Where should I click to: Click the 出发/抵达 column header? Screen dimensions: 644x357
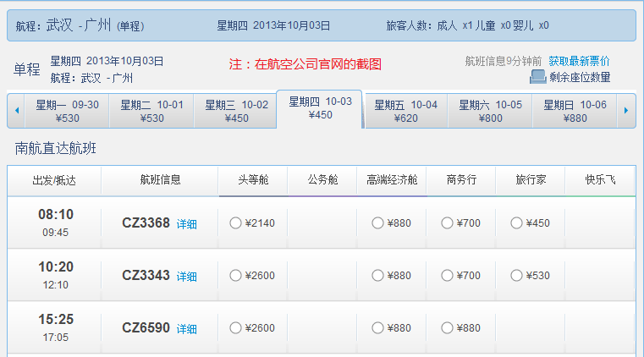click(54, 180)
